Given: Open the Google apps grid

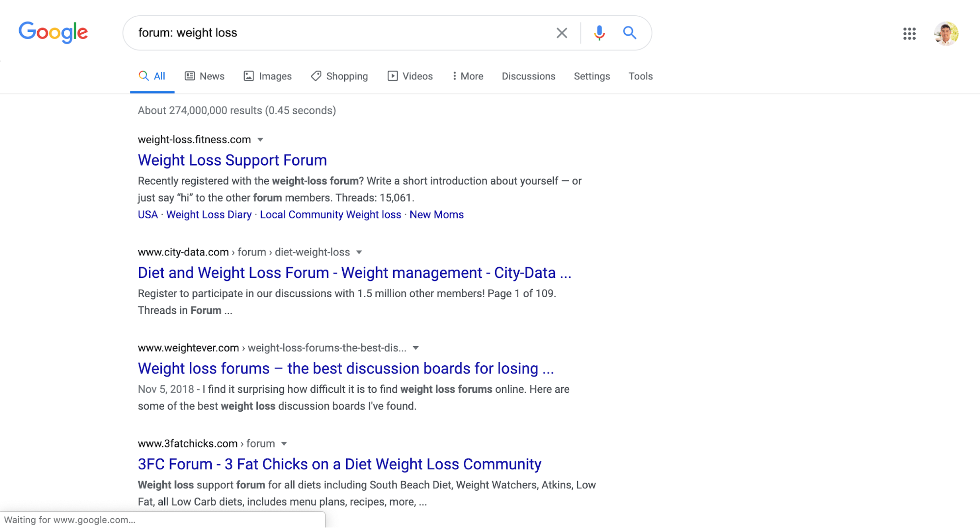Looking at the screenshot, I should tap(909, 33).
